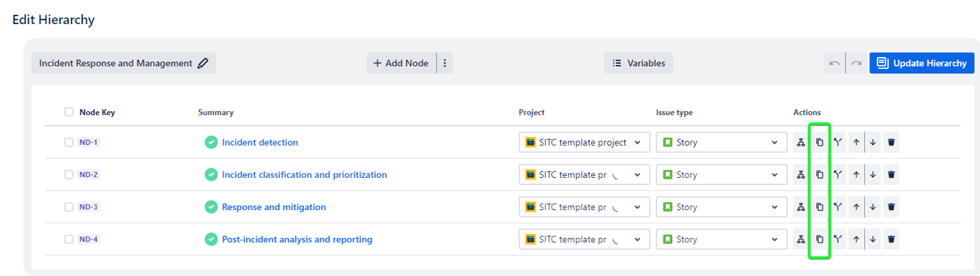Tick the ND-1 node checkbox

point(69,143)
